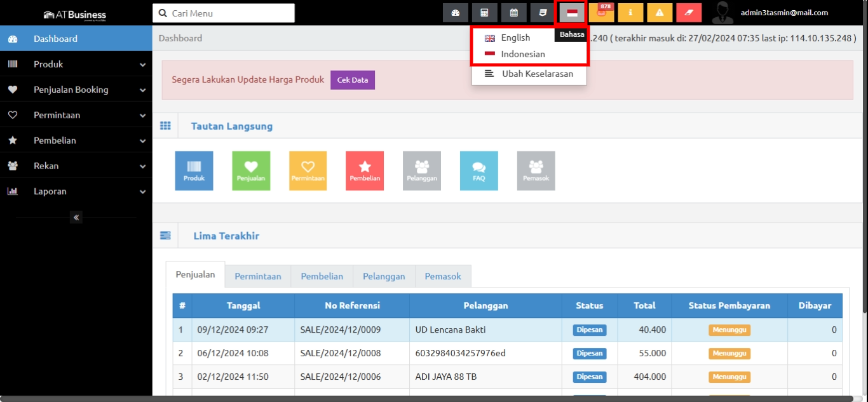Open the Pemasok shortcut tile
868x402 pixels.
click(x=536, y=170)
